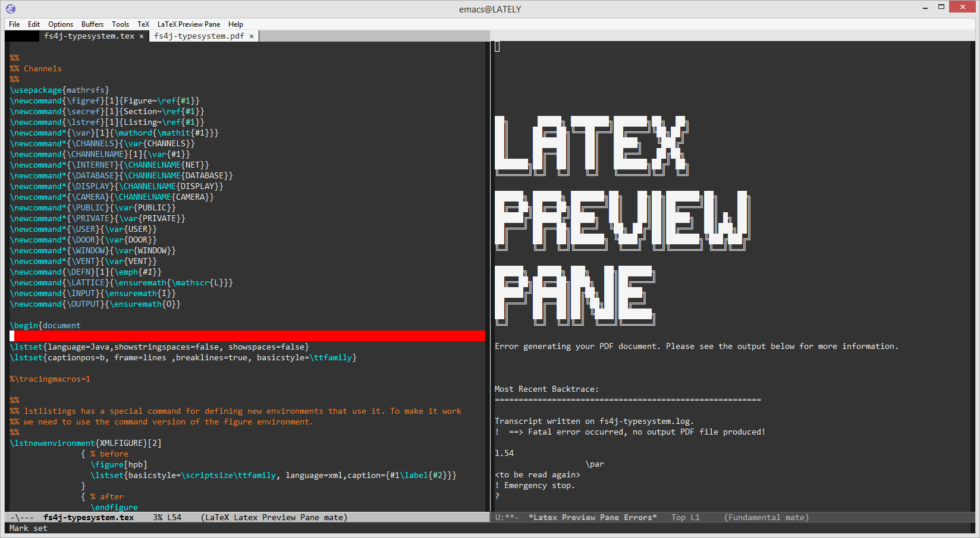Open the LaTeX Preview Pane menu
Viewport: 980px width, 538px height.
point(189,24)
